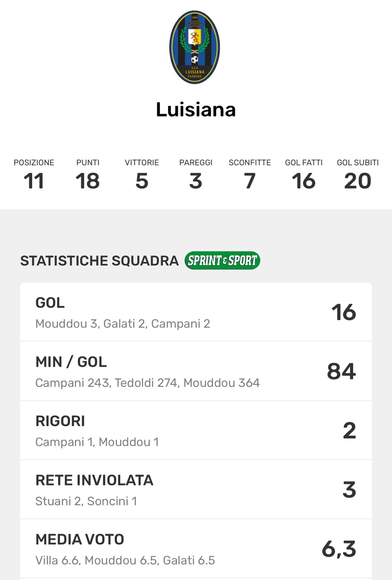Click the 6,3 media voto value
This screenshot has width=392, height=580.
(x=339, y=549)
